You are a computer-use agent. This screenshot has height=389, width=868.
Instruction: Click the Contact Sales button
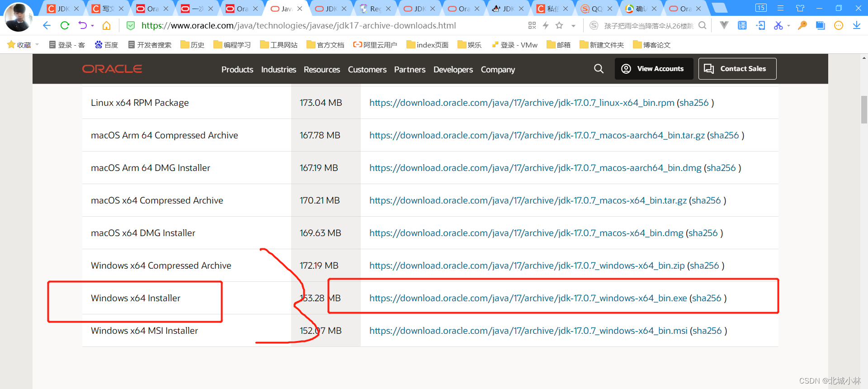click(x=737, y=69)
